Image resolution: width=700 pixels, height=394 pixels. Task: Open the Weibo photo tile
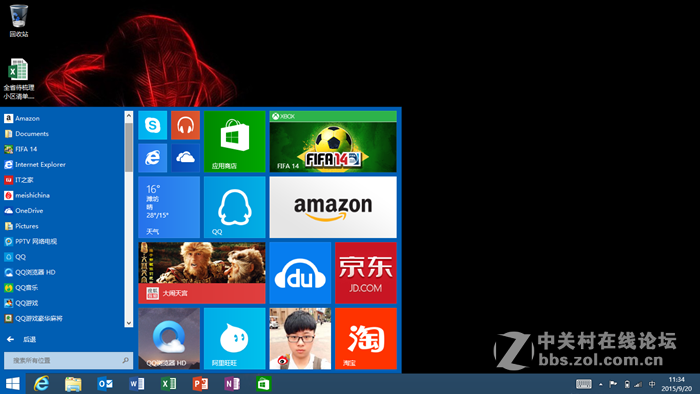(x=300, y=338)
